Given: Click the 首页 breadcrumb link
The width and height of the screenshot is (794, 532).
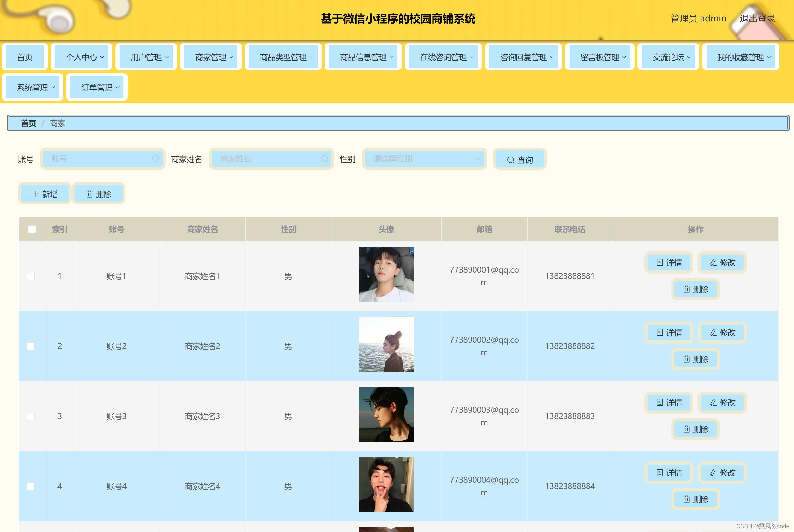Looking at the screenshot, I should coord(28,123).
